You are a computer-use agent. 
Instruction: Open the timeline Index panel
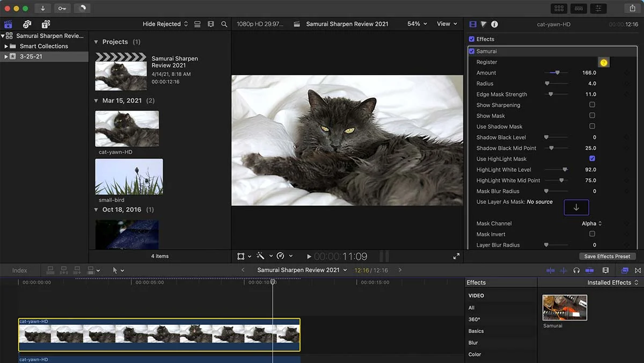click(20, 270)
